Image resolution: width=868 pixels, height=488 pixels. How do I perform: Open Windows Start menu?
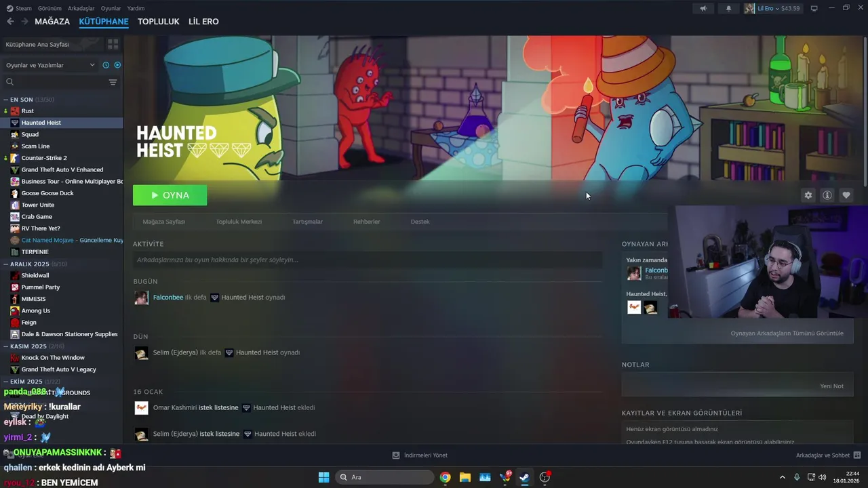(323, 477)
